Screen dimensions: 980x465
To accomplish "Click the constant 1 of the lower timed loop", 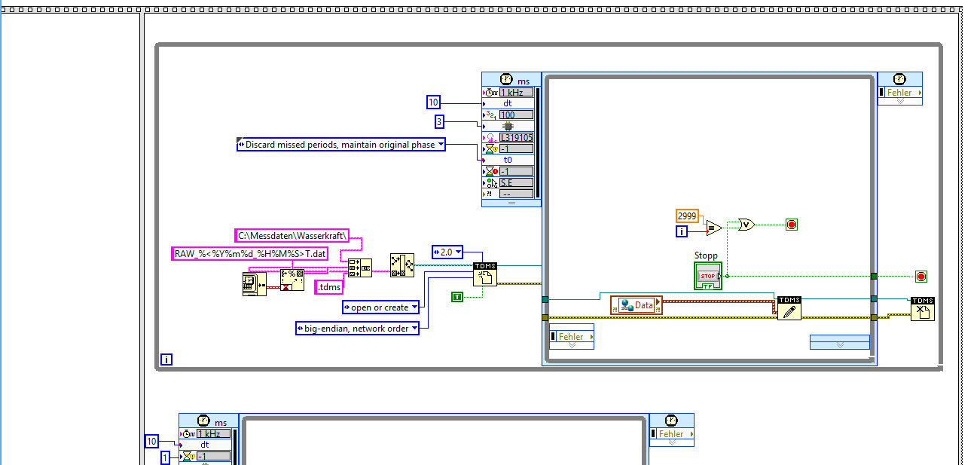I will coord(166,458).
